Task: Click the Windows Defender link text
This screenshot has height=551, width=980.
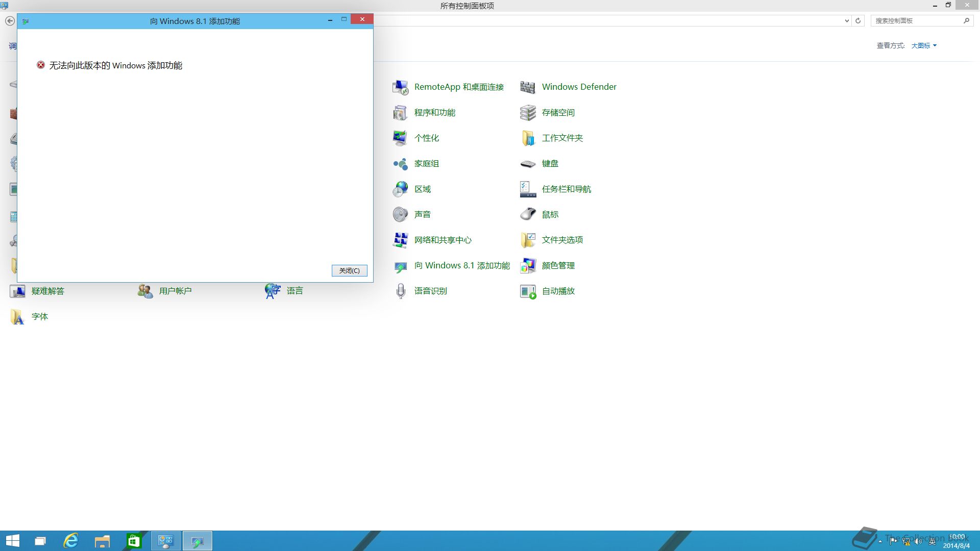Action: point(579,87)
